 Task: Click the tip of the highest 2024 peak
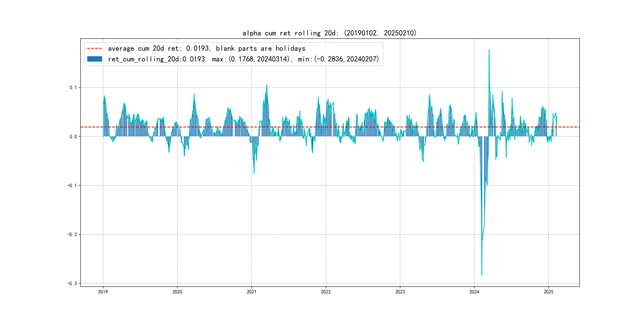coord(489,50)
